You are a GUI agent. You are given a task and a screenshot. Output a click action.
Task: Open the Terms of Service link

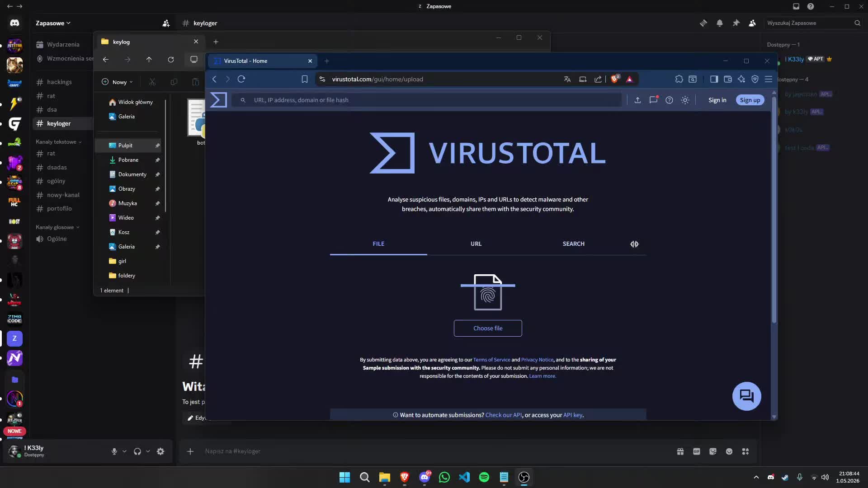click(x=491, y=360)
